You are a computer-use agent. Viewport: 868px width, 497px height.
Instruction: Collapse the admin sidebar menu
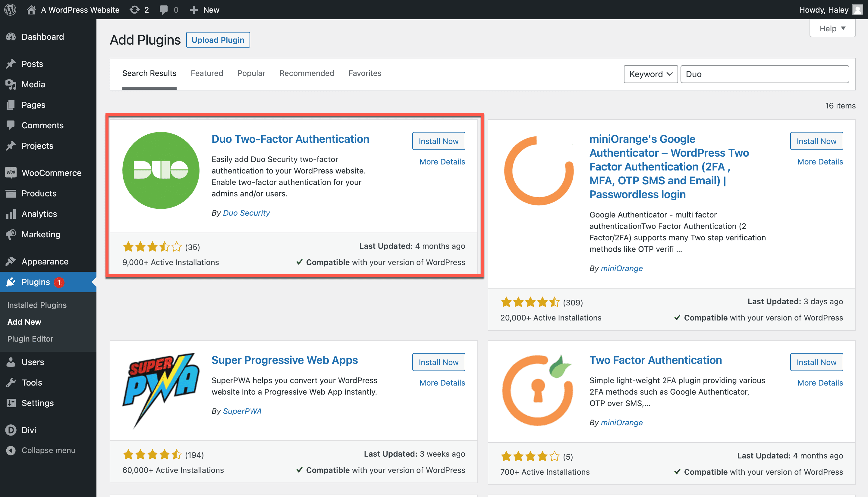(48, 450)
